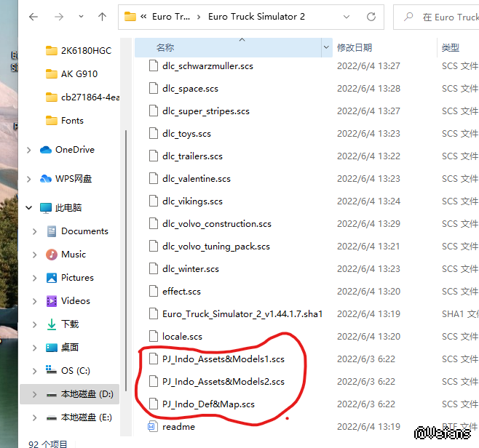This screenshot has width=479, height=448.
Task: Refresh the current folder view
Action: click(372, 17)
